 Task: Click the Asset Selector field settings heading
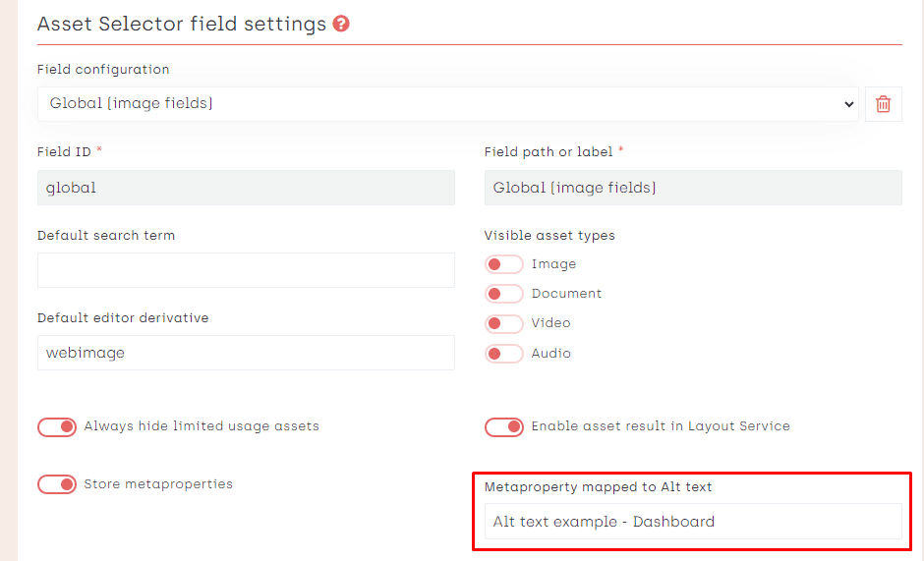click(182, 24)
